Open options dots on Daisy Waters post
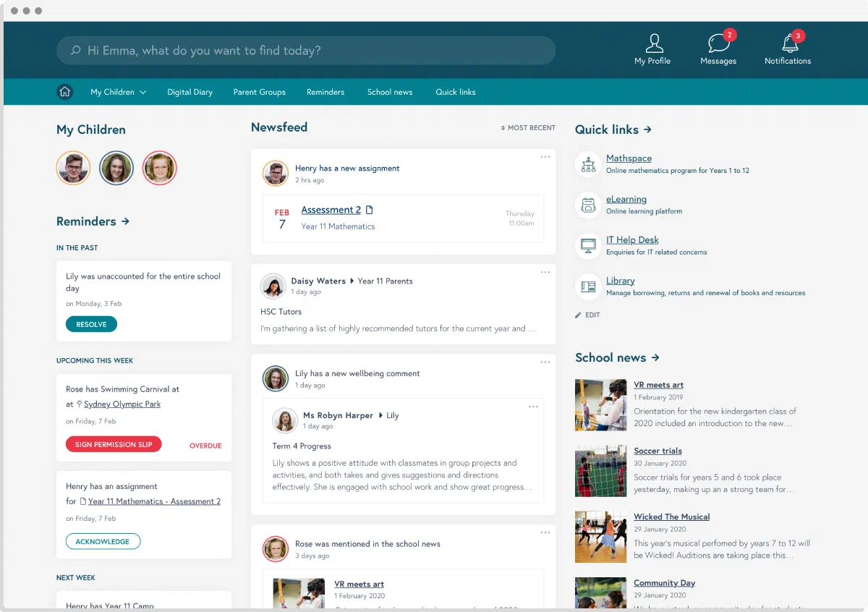This screenshot has height=612, width=868. pos(545,272)
